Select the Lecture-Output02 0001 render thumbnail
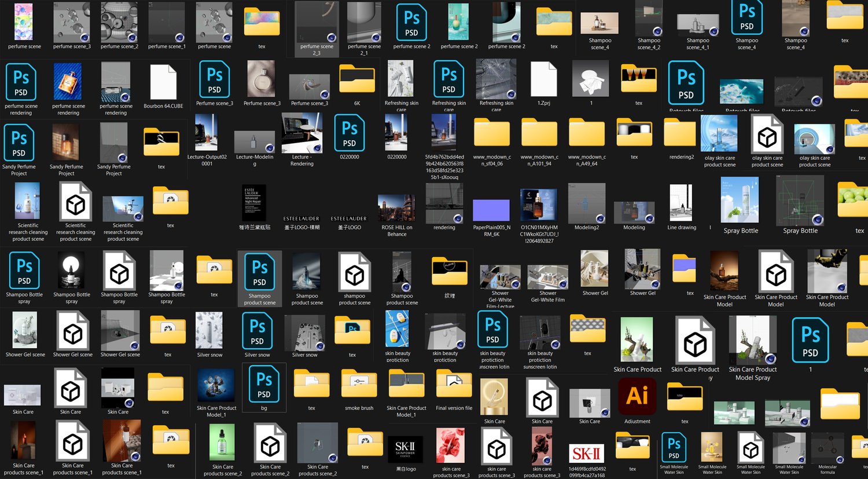The width and height of the screenshot is (868, 479). (x=207, y=132)
